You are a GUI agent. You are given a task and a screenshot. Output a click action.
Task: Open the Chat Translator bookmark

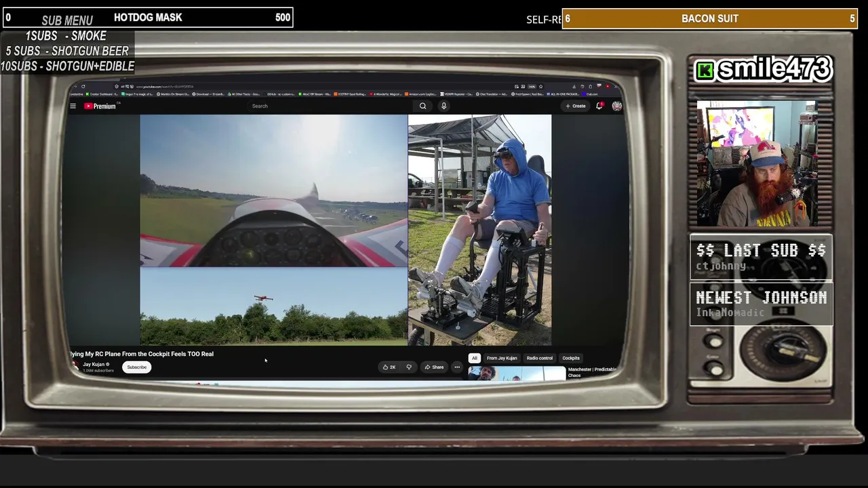click(492, 94)
